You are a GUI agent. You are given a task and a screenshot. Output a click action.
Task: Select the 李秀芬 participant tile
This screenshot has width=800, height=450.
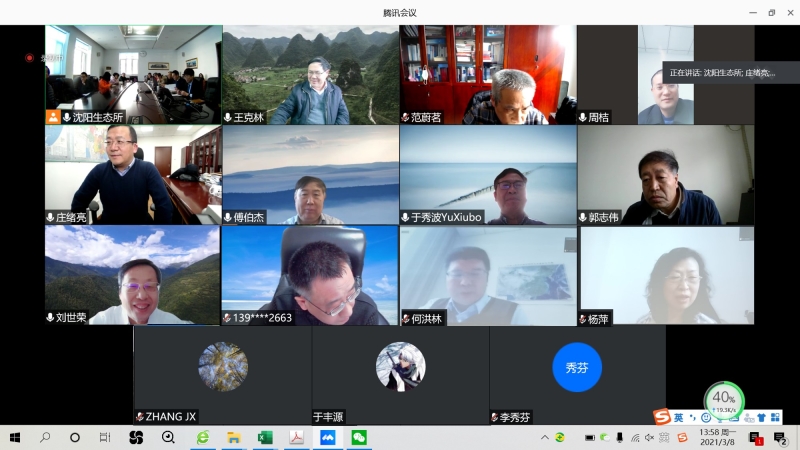click(577, 375)
